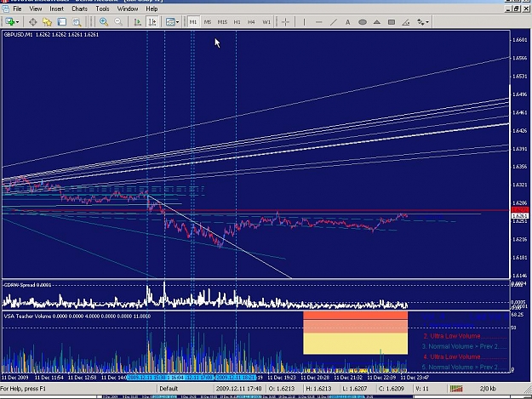Open the Insert menu
Viewport: 532px width, 399px height.
tap(57, 9)
